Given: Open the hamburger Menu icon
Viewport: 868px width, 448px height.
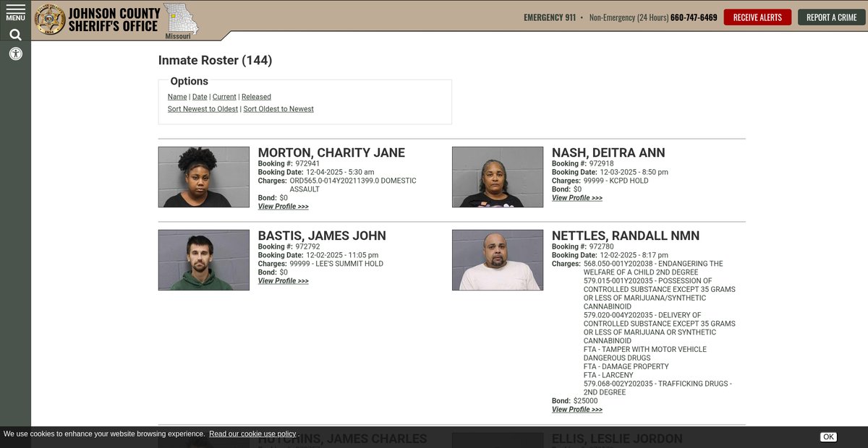Looking at the screenshot, I should pos(15,12).
